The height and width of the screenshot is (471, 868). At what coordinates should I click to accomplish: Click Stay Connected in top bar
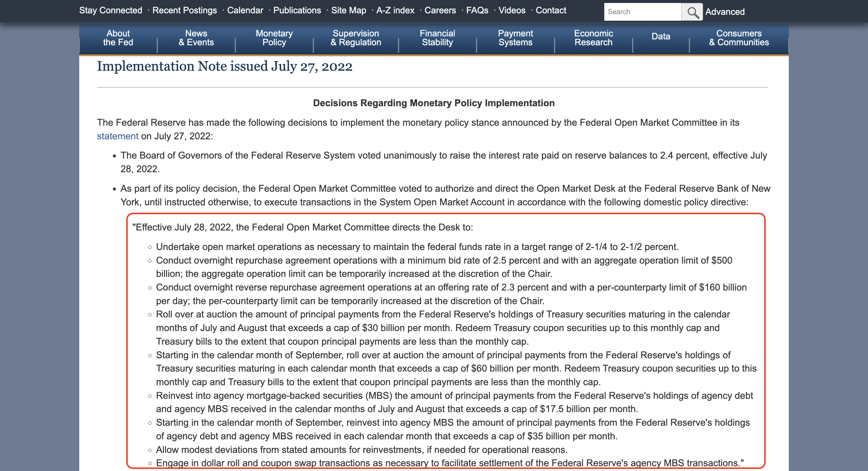111,10
